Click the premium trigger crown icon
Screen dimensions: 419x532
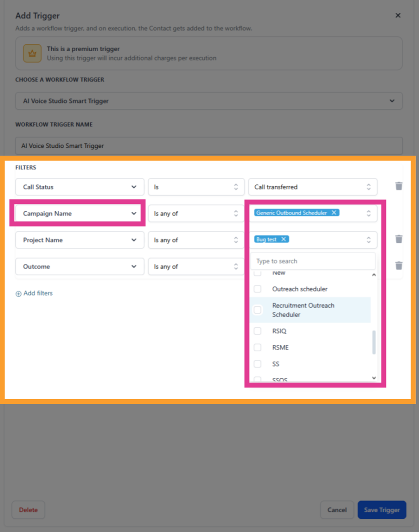(32, 53)
